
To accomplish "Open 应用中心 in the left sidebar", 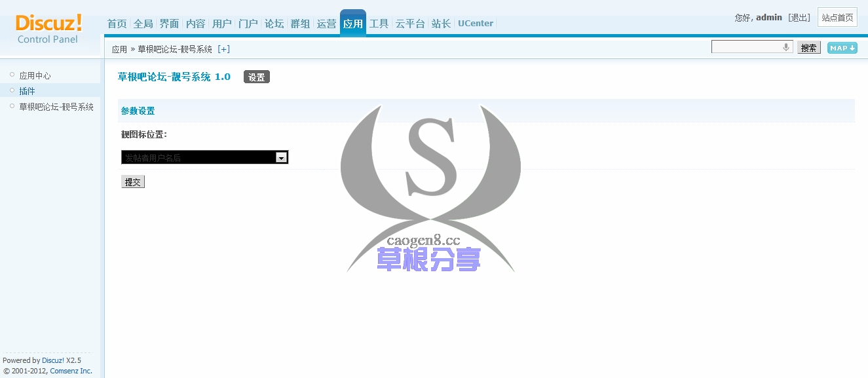I will click(x=35, y=75).
